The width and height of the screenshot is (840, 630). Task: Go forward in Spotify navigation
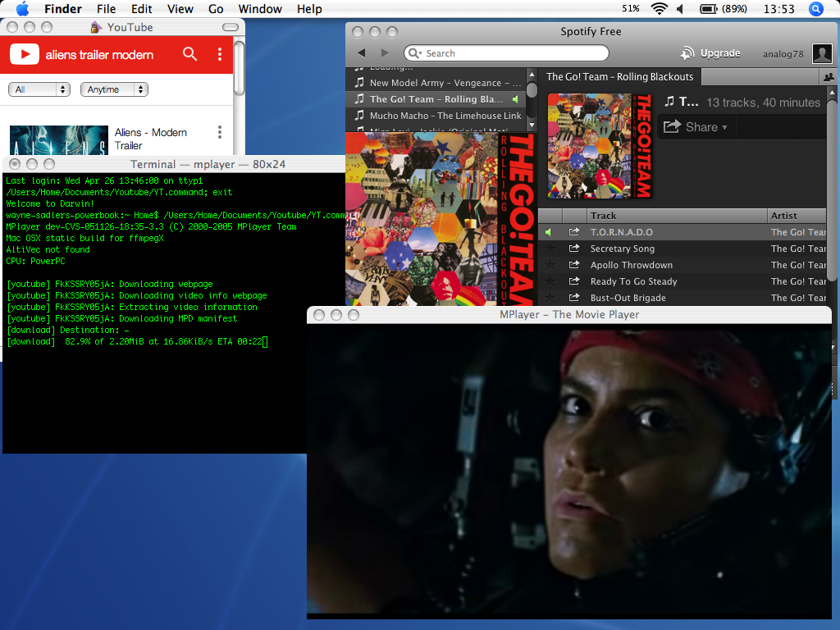pyautogui.click(x=385, y=52)
